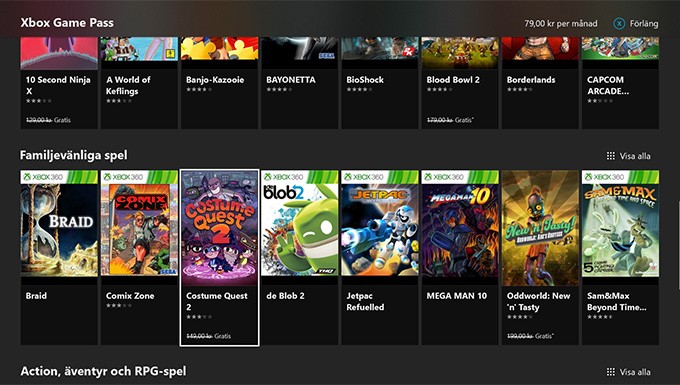This screenshot has height=385, width=680.
Task: Click Visa alla for Action, äventyr och RPG-spel
Action: 635,372
